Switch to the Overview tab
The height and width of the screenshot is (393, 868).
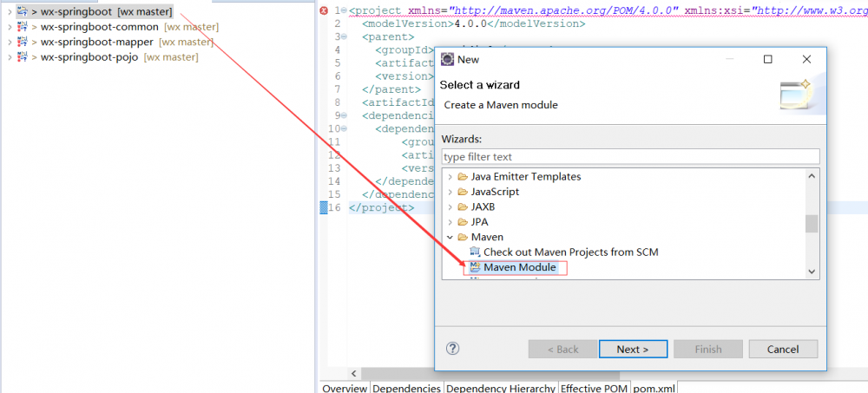345,388
